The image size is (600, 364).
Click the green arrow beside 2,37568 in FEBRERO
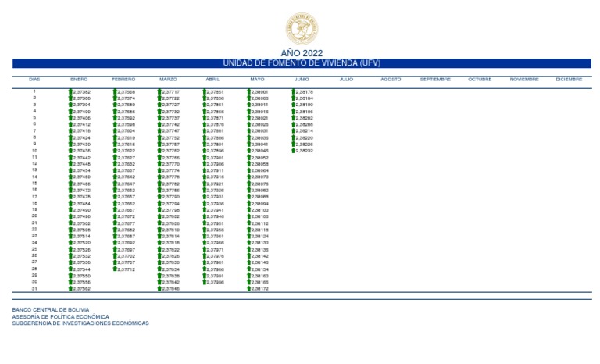(x=116, y=91)
